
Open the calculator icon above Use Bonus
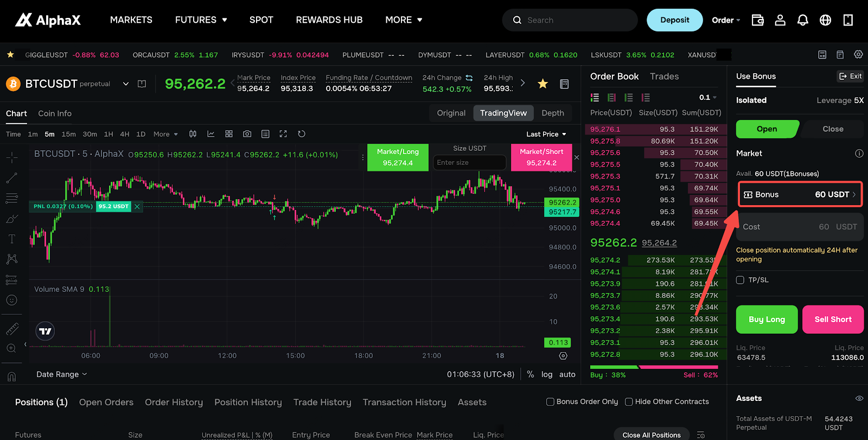point(822,55)
